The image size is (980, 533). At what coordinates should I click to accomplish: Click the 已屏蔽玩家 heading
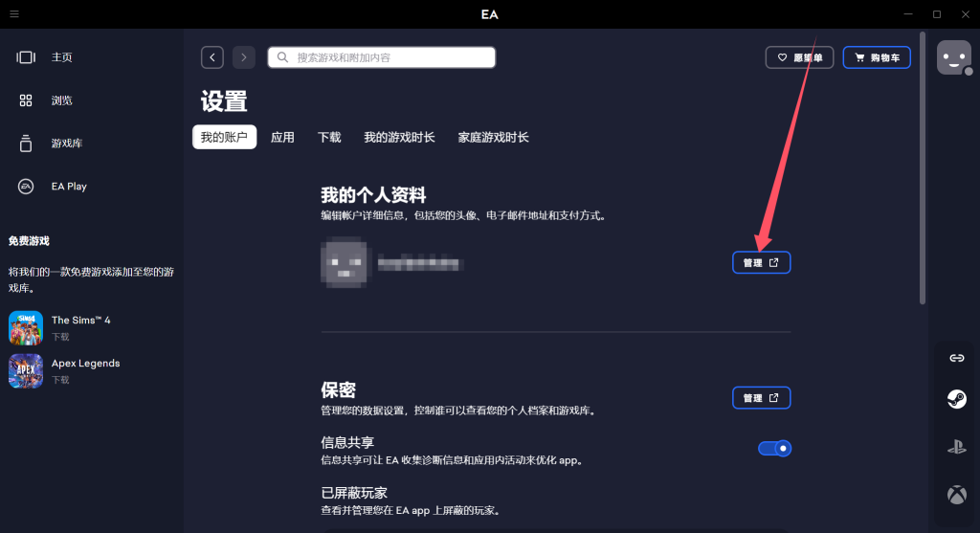click(x=354, y=493)
